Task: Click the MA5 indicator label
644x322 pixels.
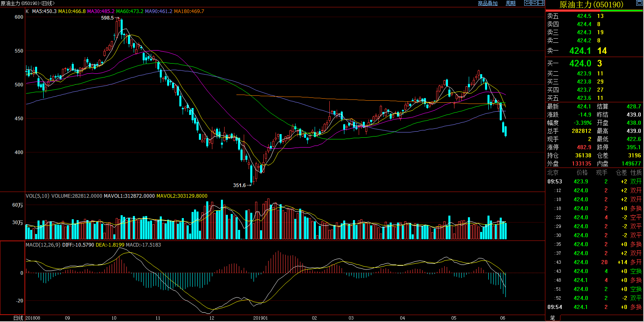Action: click(44, 11)
